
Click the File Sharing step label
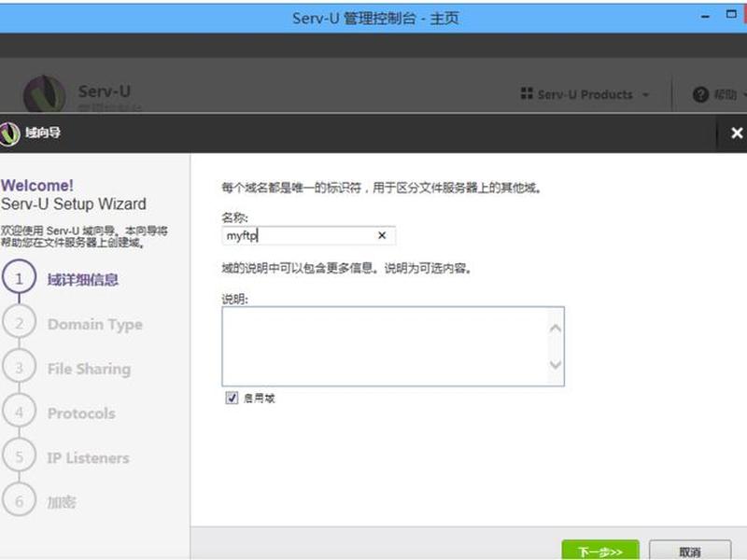point(89,369)
